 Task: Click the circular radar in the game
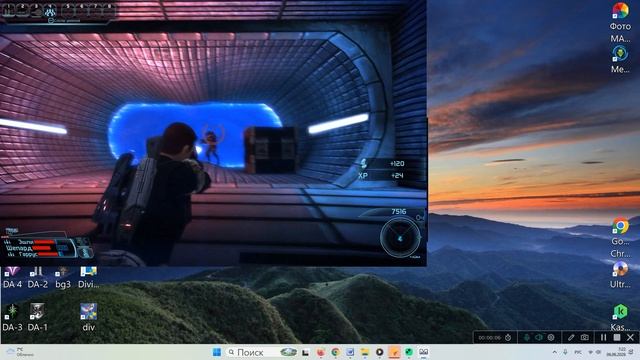tap(400, 238)
